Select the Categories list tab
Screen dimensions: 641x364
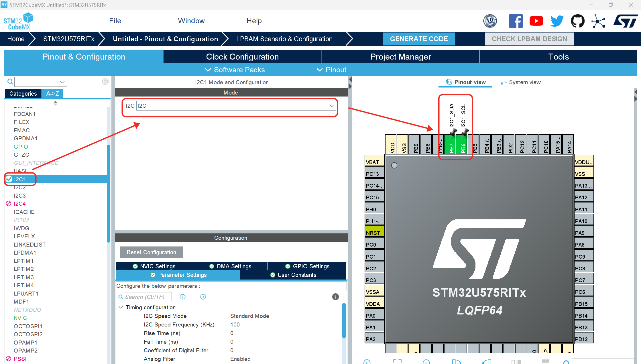(x=23, y=94)
